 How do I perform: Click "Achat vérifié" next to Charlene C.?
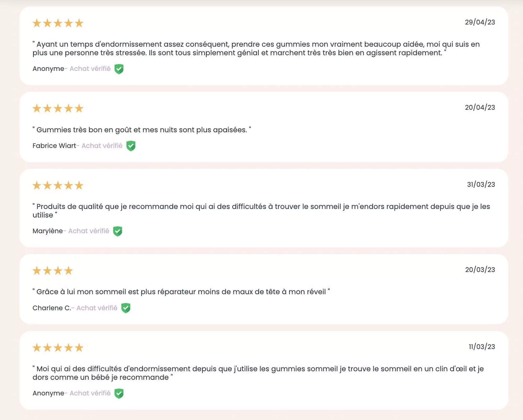tap(97, 308)
